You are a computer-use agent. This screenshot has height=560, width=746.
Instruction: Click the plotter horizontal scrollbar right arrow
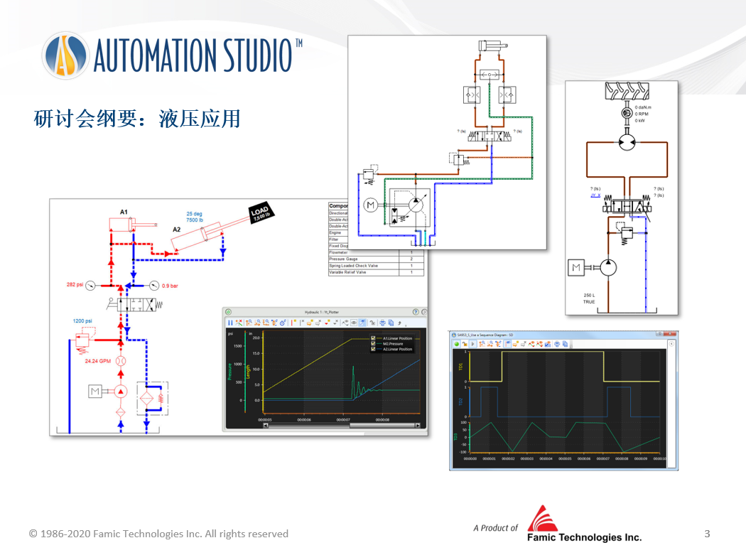tap(417, 426)
